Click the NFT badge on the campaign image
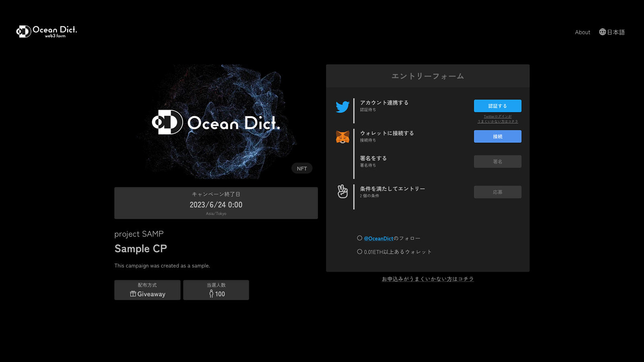 [302, 168]
